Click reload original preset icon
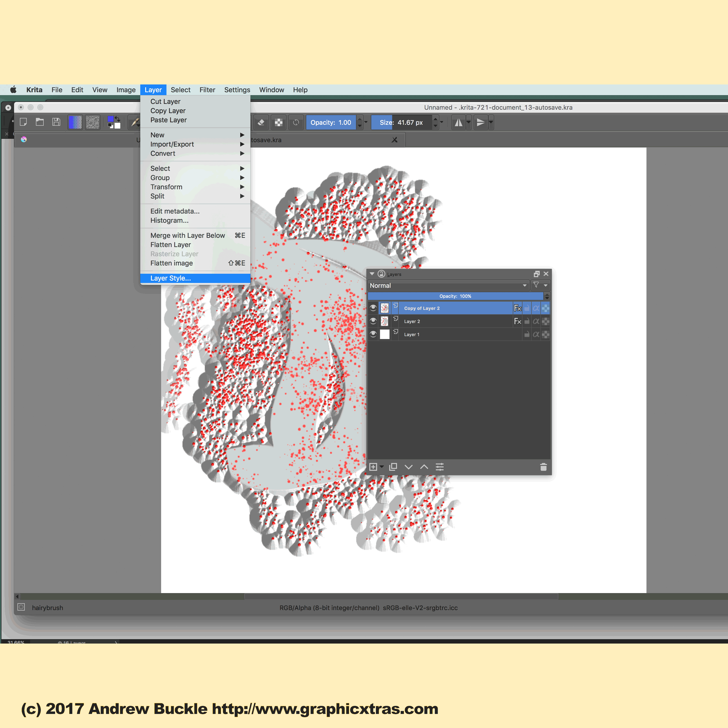 coord(296,123)
